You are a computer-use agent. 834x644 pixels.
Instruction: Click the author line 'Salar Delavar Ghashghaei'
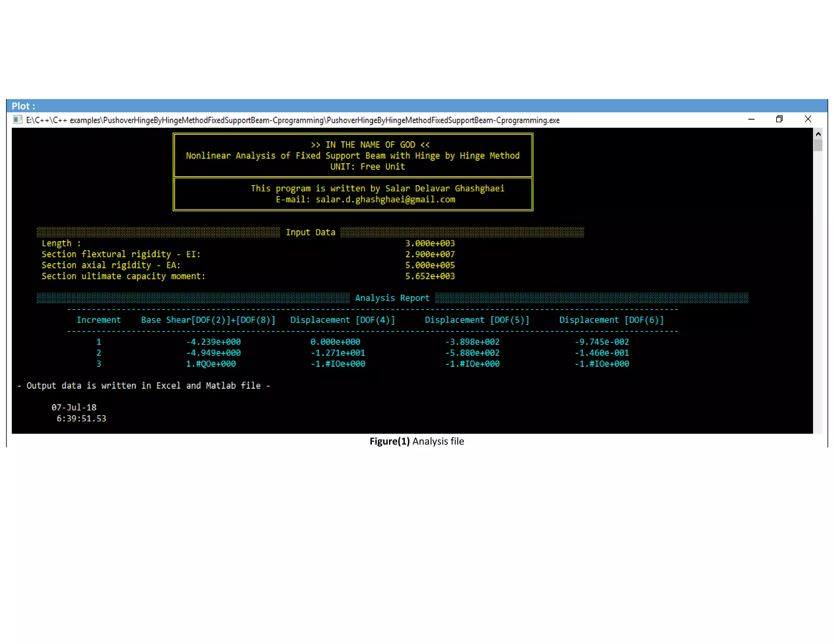point(377,188)
